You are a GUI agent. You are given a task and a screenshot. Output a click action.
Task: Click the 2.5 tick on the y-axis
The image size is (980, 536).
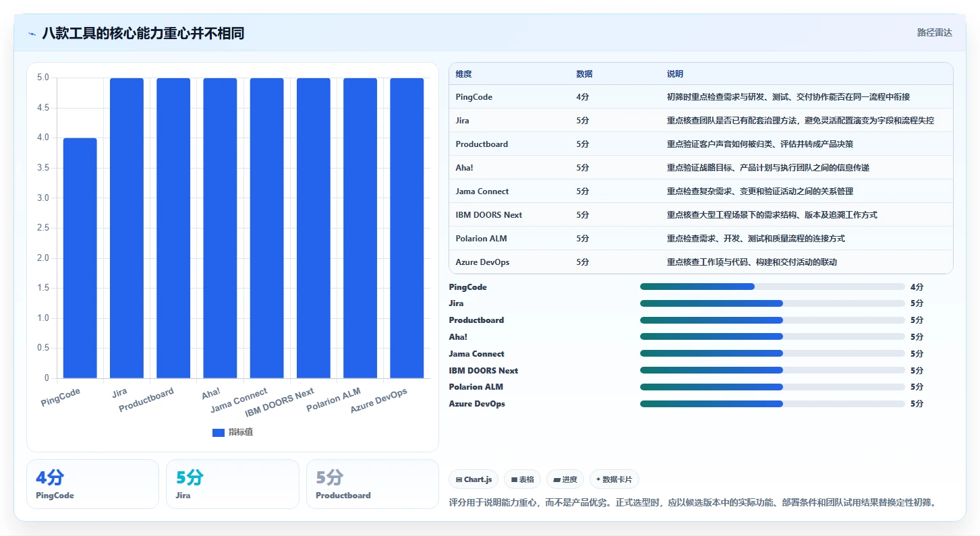pos(43,228)
